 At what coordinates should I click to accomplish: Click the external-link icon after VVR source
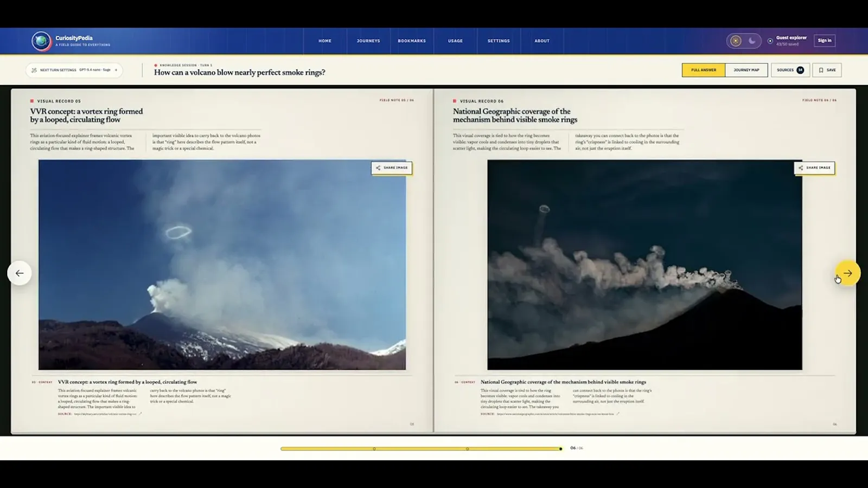tap(140, 414)
